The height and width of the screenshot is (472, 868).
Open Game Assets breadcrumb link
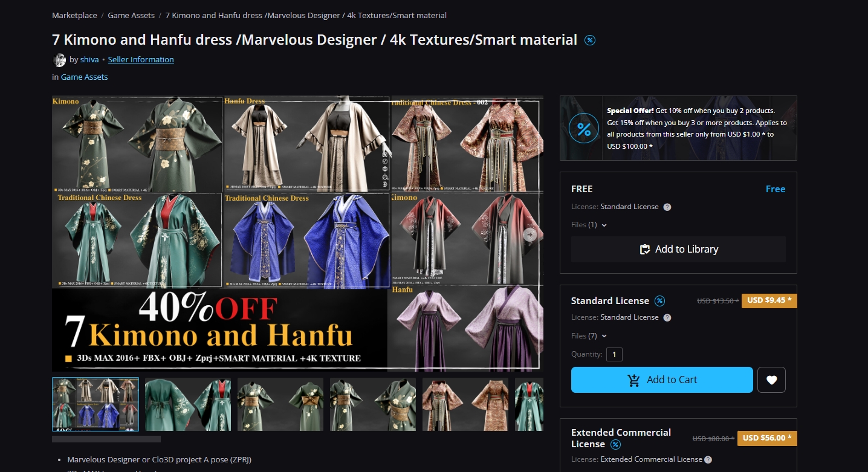[x=131, y=15]
